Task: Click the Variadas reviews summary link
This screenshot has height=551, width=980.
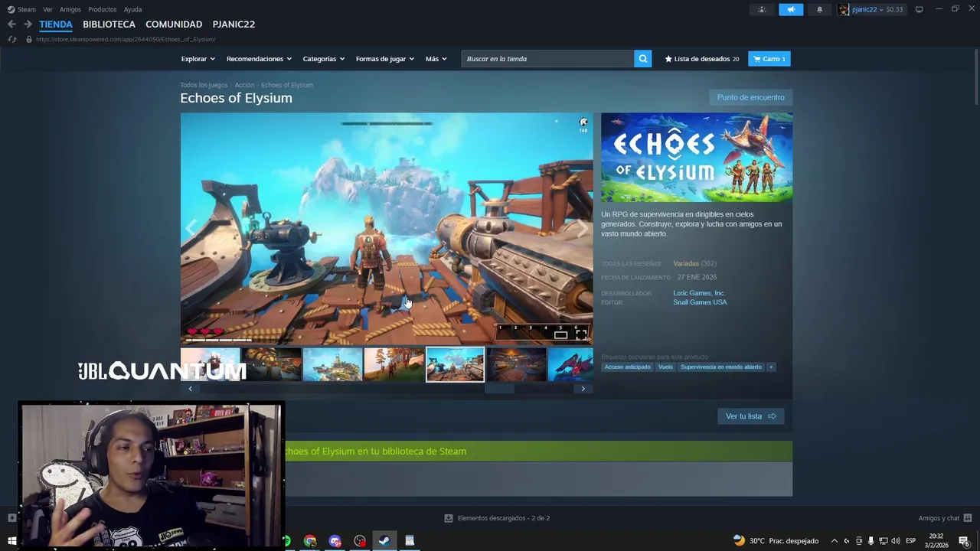Action: click(x=686, y=264)
